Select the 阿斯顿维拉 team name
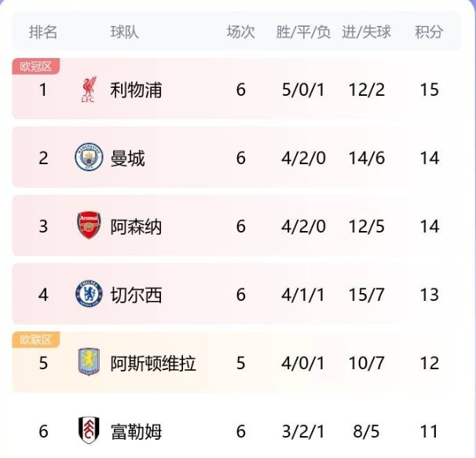 click(153, 363)
